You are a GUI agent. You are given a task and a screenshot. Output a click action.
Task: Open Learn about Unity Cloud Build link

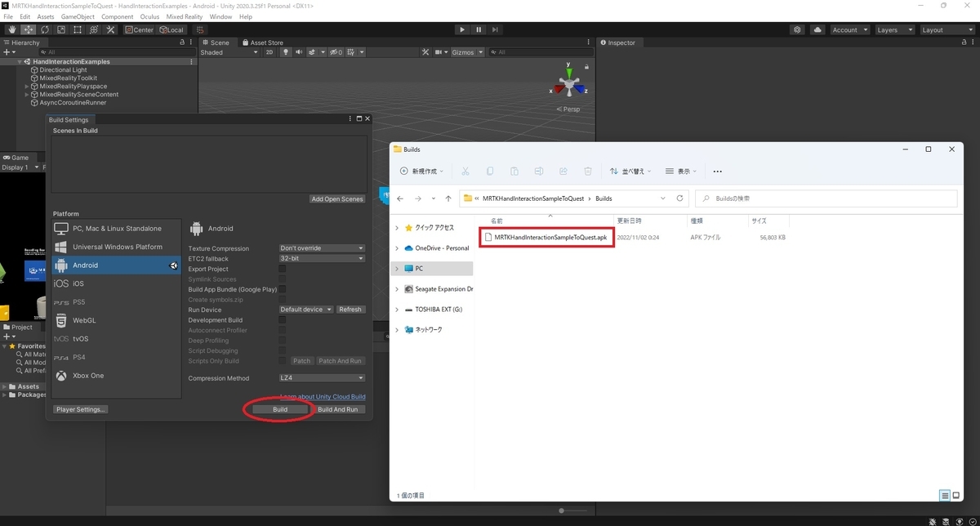323,397
